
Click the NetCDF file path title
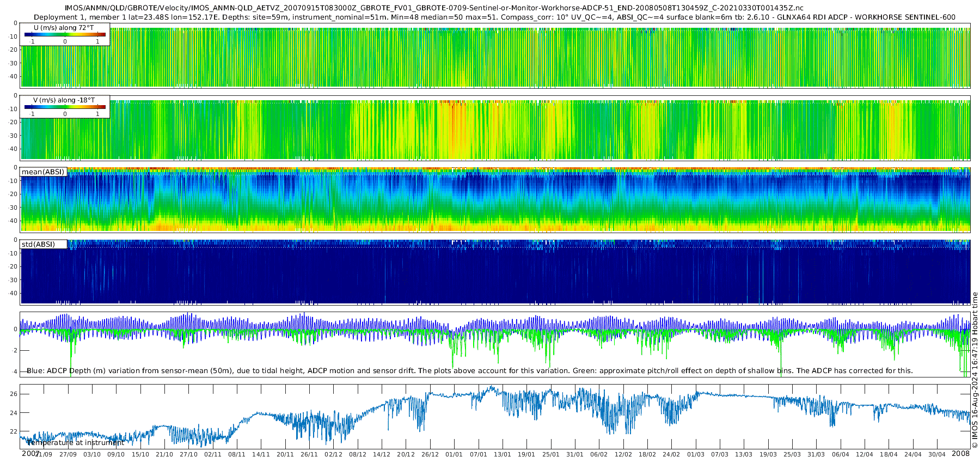click(x=434, y=8)
